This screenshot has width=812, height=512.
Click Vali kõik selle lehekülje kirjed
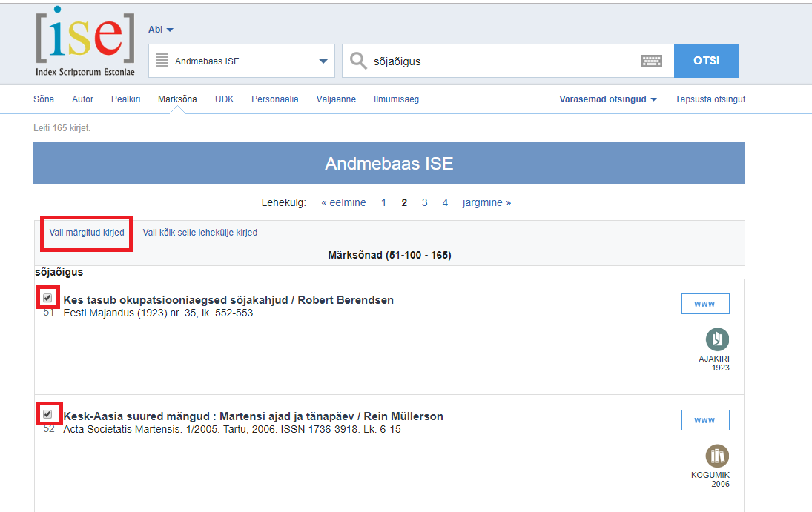point(200,233)
